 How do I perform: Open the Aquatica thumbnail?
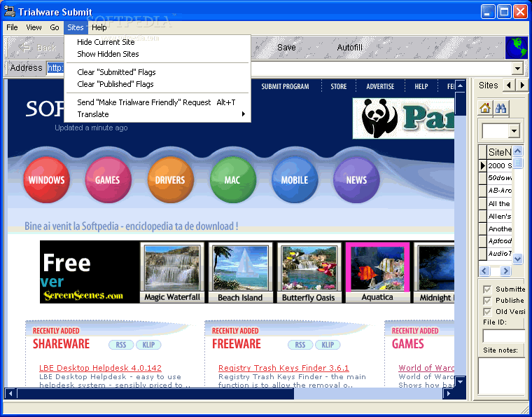pyautogui.click(x=377, y=273)
